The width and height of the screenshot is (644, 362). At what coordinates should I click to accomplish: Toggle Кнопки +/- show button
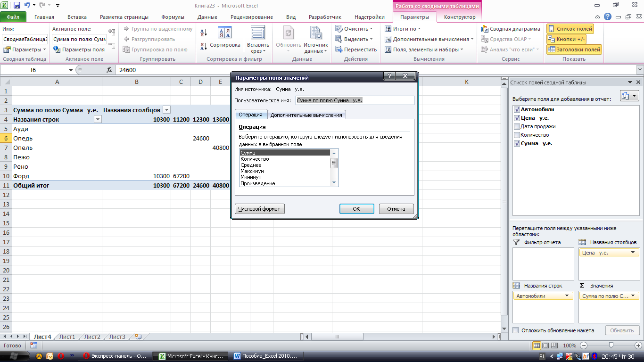(x=566, y=39)
